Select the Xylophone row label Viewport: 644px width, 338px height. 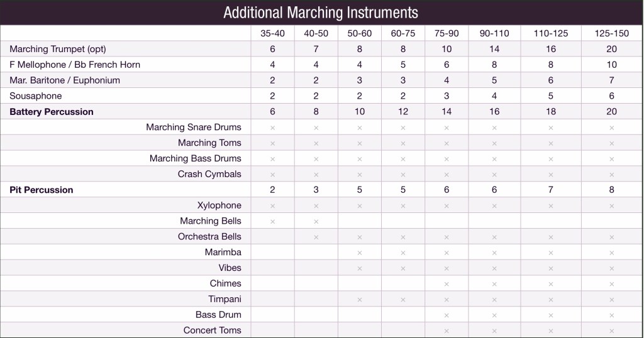pyautogui.click(x=219, y=205)
